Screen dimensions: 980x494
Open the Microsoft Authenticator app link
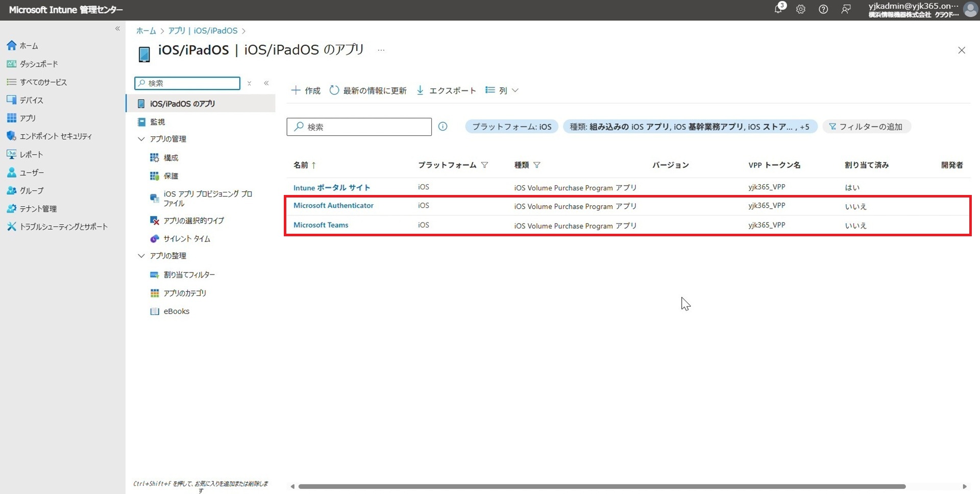pyautogui.click(x=333, y=205)
